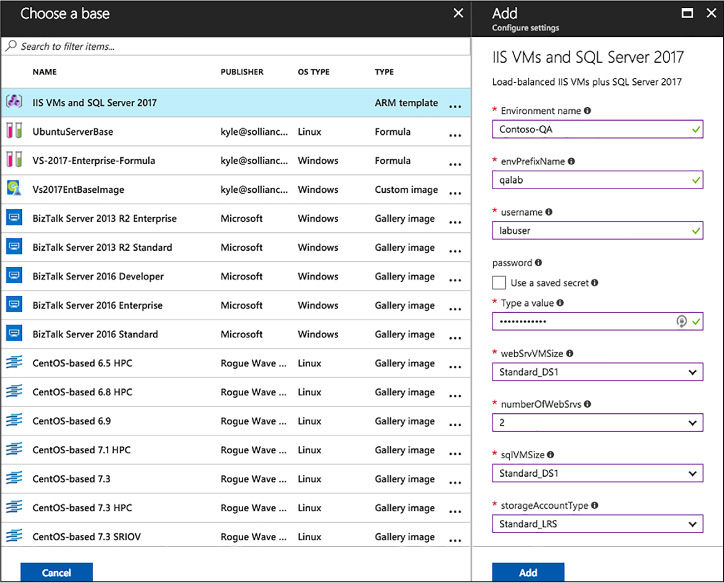This screenshot has height=583, width=724.
Task: Click the icon beside CentOS-based 6.5 HPC
Action: (x=14, y=362)
